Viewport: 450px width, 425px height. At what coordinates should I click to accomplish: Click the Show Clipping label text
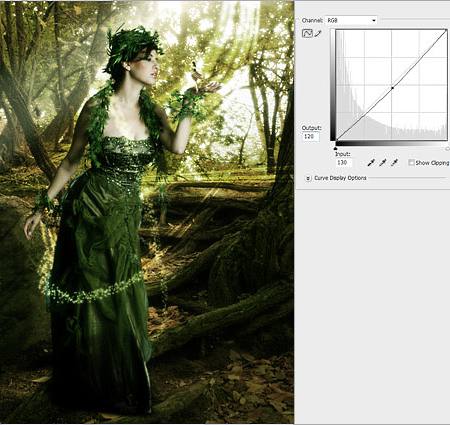coord(432,163)
